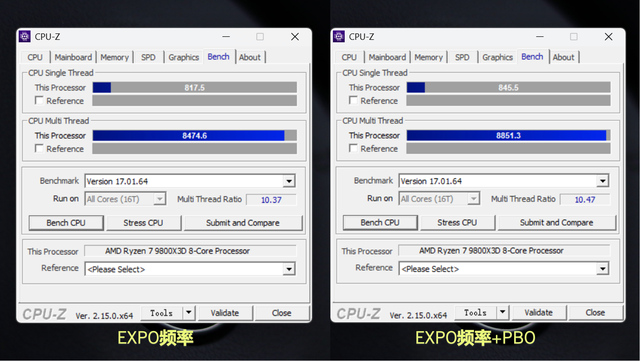Click Tools button in right window
Image resolution: width=640 pixels, height=361 pixels.
tap(476, 313)
